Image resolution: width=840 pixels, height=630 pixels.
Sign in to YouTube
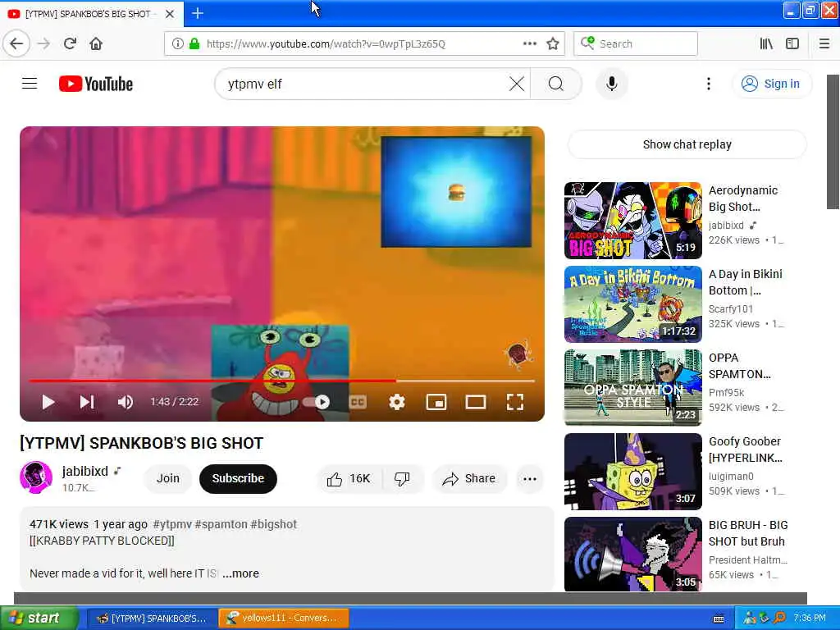coord(771,84)
